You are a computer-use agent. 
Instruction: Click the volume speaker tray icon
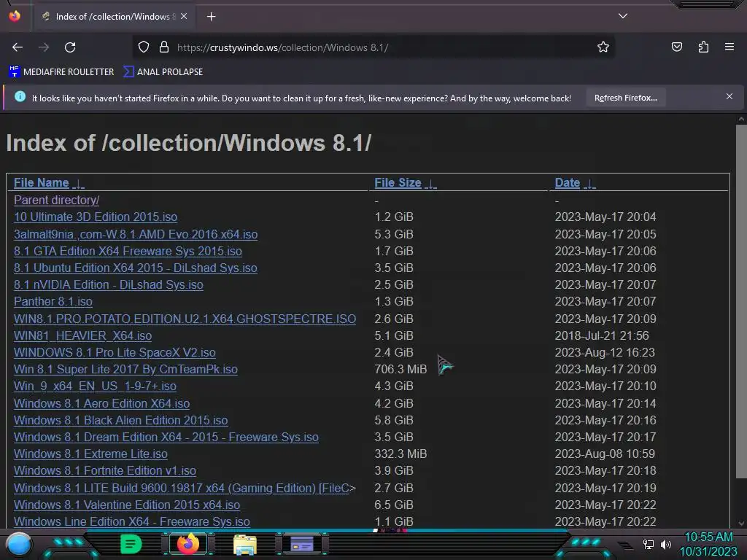(x=666, y=544)
